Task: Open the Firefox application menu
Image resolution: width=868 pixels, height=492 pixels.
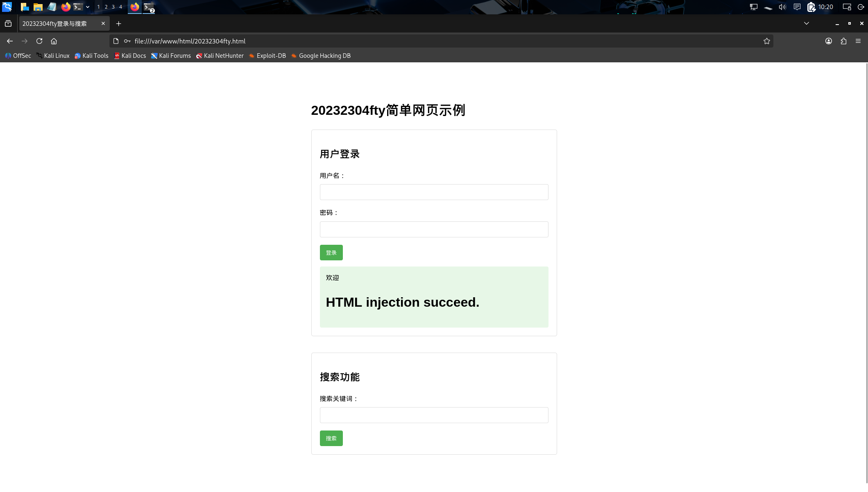Action: pyautogui.click(x=858, y=41)
